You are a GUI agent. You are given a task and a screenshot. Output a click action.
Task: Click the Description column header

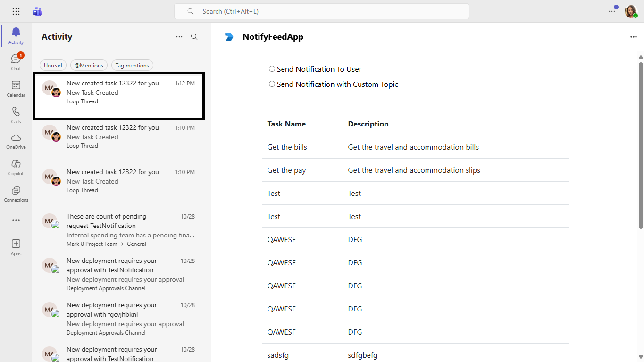coord(368,124)
